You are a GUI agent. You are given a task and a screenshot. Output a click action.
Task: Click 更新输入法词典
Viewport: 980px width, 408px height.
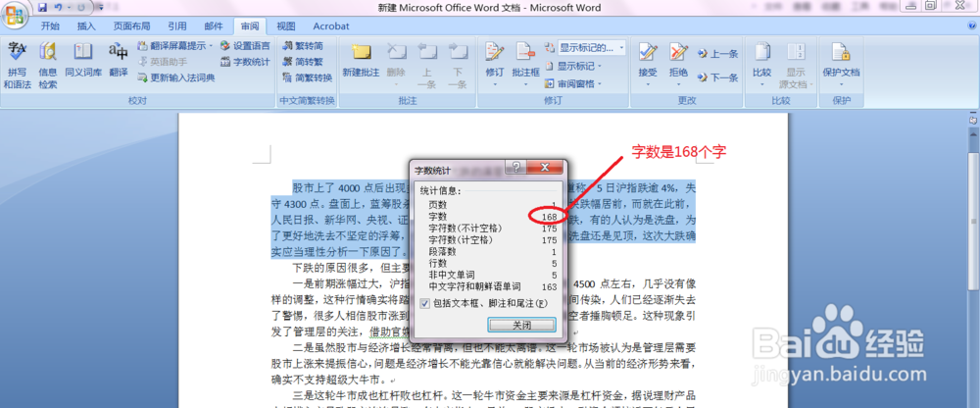[176, 77]
